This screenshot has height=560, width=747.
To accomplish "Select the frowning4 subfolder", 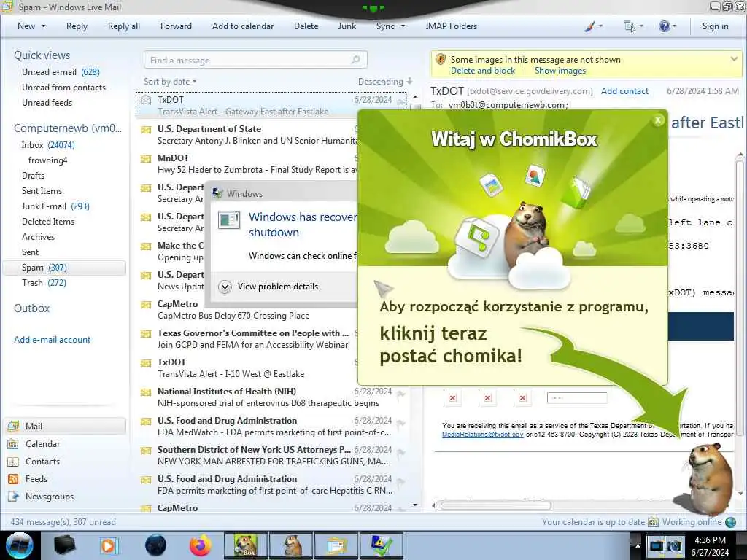I will point(47,160).
